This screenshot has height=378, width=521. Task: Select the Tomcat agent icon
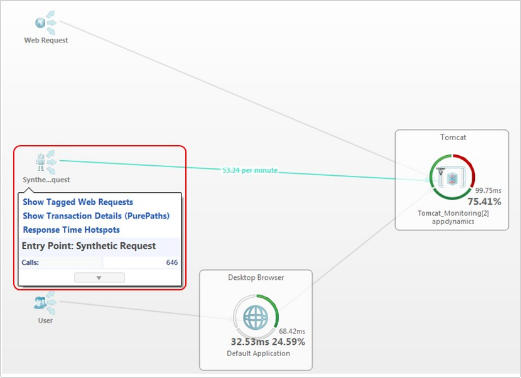pyautogui.click(x=452, y=177)
